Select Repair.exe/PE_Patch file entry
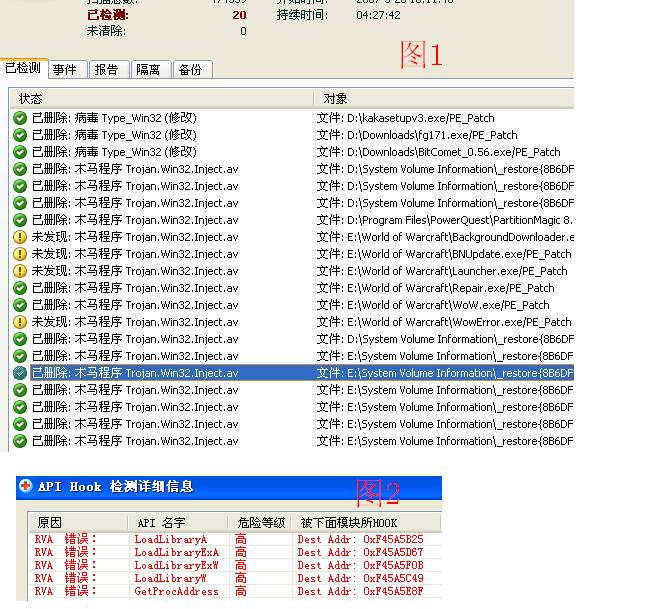648x609 pixels. point(436,288)
